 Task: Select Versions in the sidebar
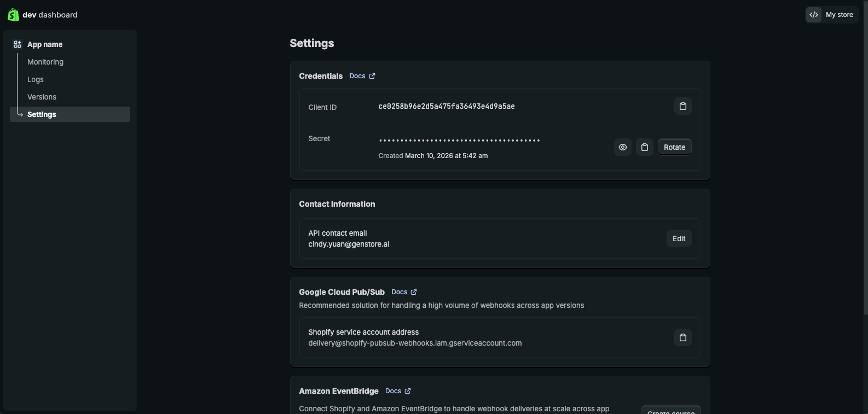42,97
